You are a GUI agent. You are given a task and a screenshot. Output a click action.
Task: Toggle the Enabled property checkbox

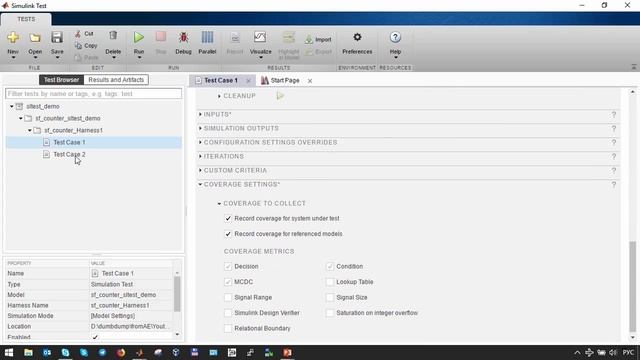pos(95,337)
